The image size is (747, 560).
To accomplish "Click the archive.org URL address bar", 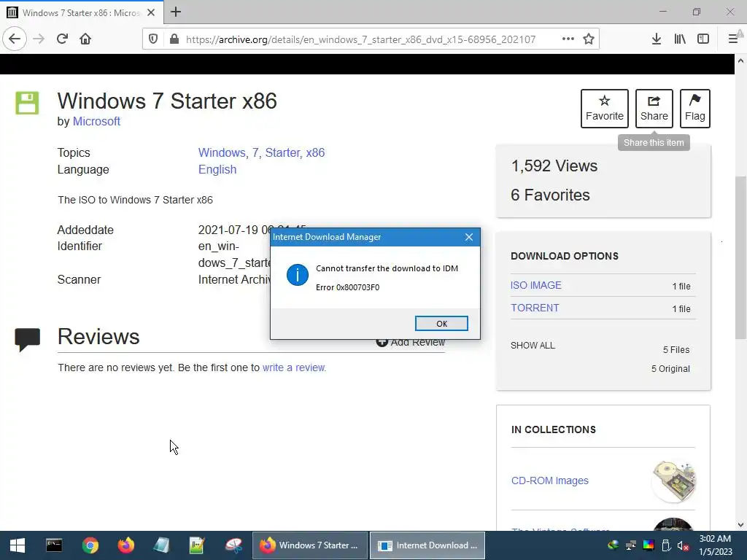I will pyautogui.click(x=360, y=39).
